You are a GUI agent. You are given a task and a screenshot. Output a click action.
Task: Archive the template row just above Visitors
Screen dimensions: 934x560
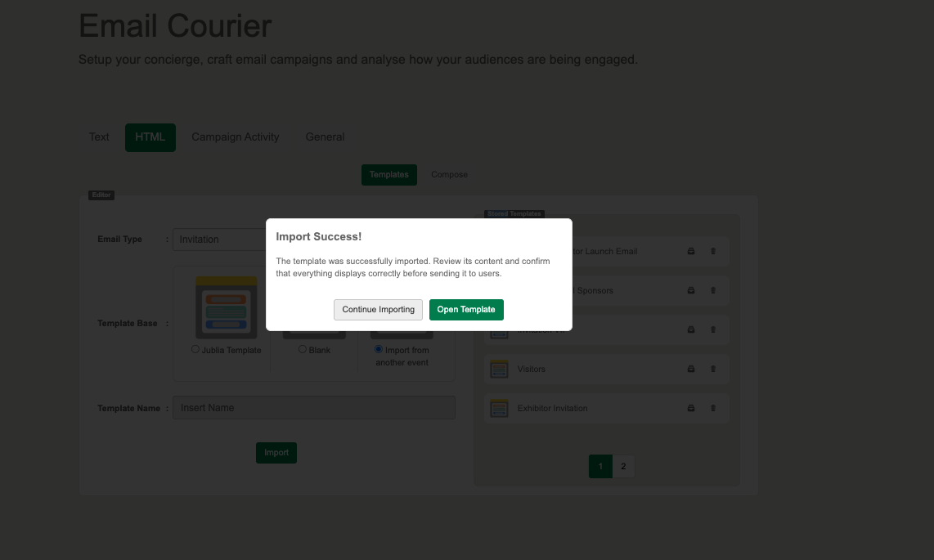click(x=691, y=329)
